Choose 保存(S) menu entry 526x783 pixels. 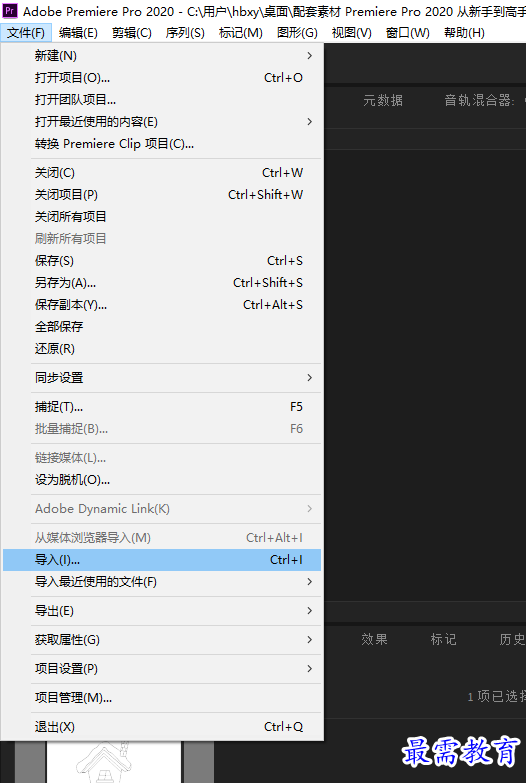click(x=162, y=261)
